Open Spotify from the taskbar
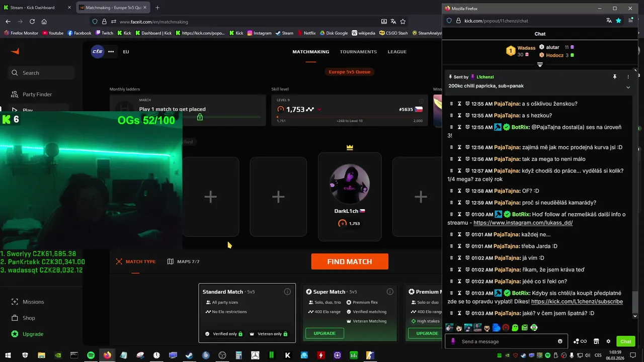Screen dimensions: 644x362 (91, 355)
